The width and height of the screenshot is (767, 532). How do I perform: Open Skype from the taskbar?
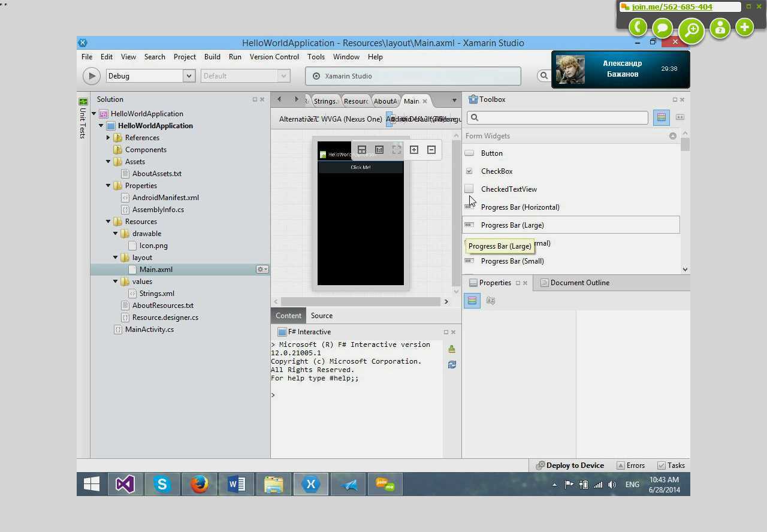coord(162,484)
